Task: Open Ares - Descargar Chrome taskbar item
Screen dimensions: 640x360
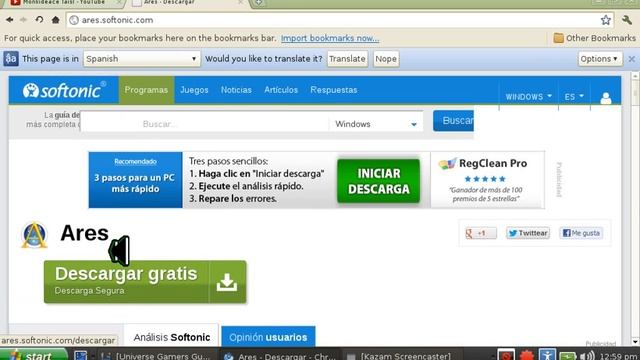Action: pyautogui.click(x=280, y=356)
